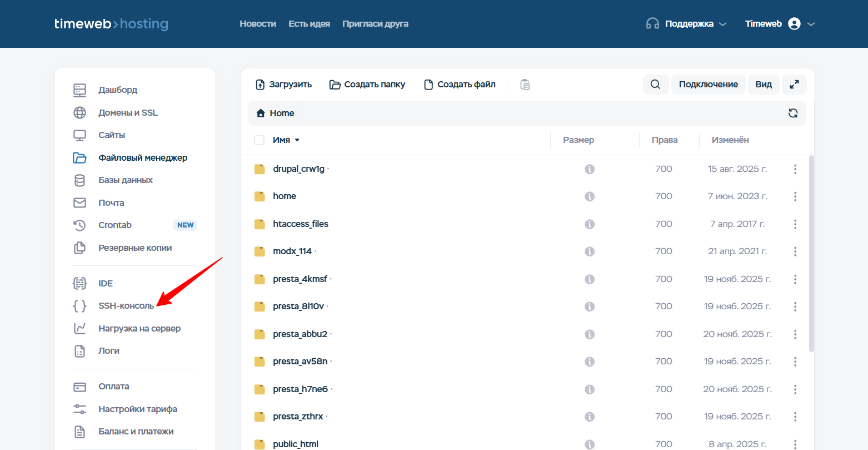Open SSH-консоль in the sidebar
The image size is (868, 450).
point(126,306)
